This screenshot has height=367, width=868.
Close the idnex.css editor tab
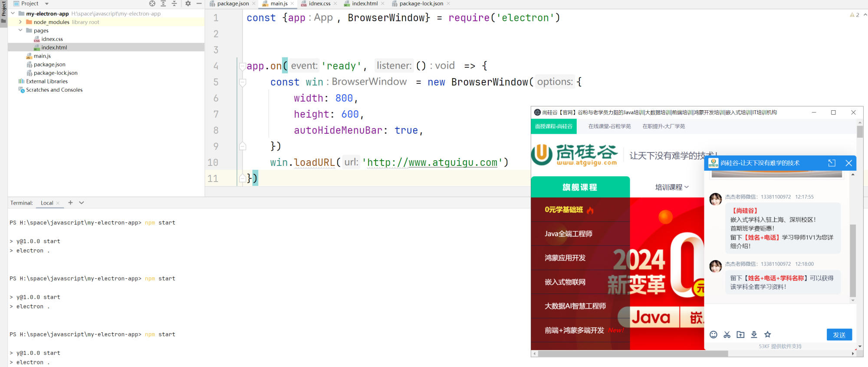335,3
